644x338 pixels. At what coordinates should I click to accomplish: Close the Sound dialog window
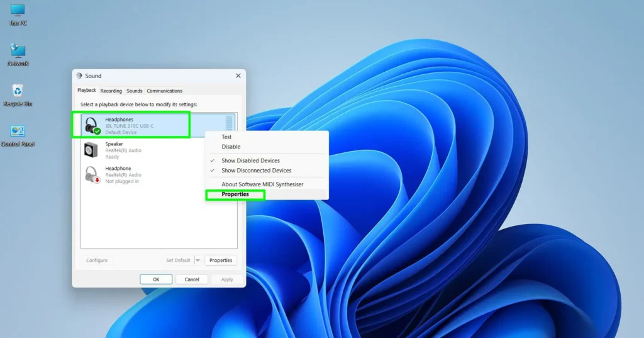coord(238,76)
